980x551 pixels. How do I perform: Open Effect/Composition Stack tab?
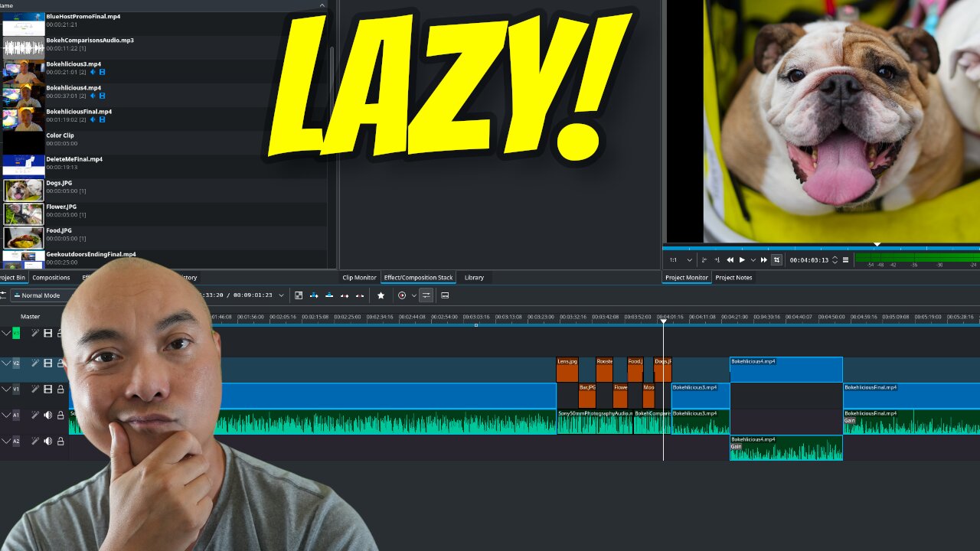pos(419,277)
